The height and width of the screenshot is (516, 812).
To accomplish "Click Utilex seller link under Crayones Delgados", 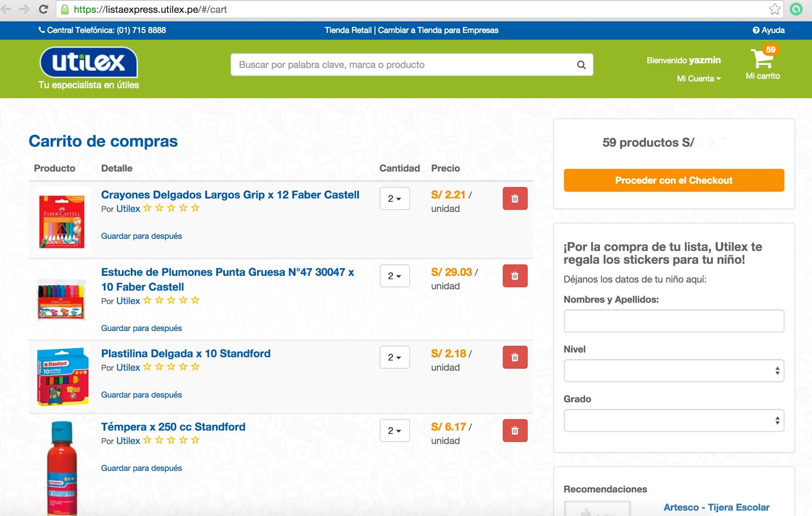I will [128, 209].
